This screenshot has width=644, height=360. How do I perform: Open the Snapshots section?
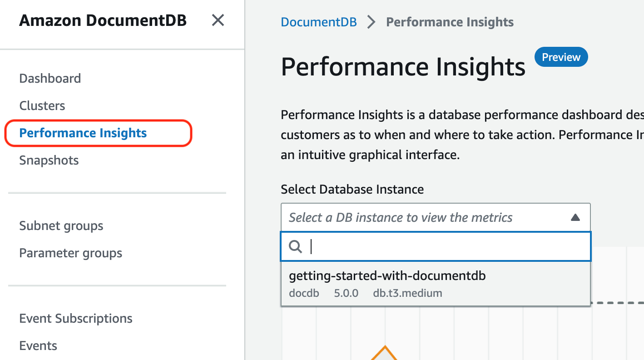[49, 160]
